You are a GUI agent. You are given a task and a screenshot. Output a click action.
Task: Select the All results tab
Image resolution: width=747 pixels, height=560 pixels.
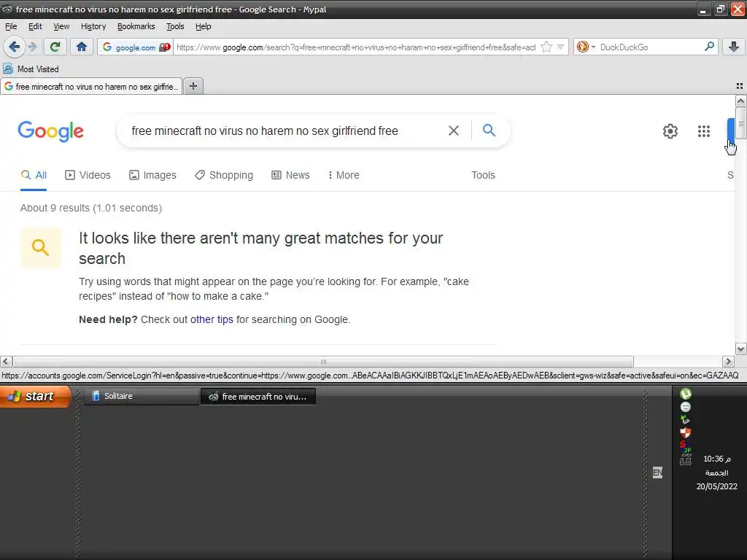34,175
